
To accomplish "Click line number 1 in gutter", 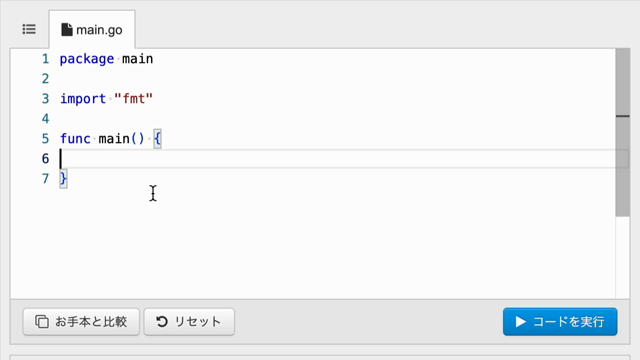I will pyautogui.click(x=45, y=59).
